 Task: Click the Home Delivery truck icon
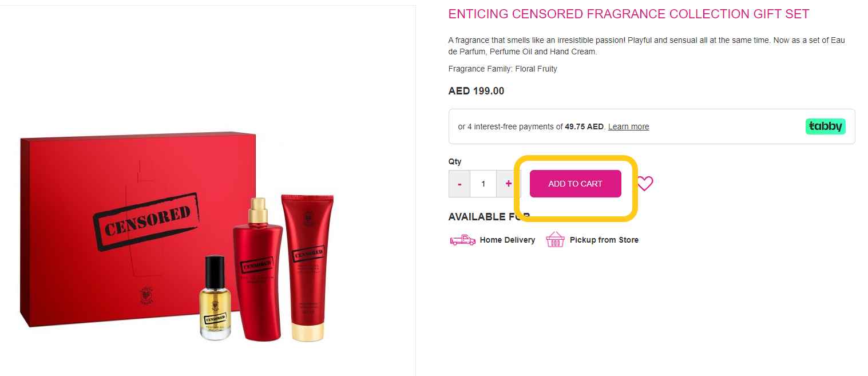(462, 240)
